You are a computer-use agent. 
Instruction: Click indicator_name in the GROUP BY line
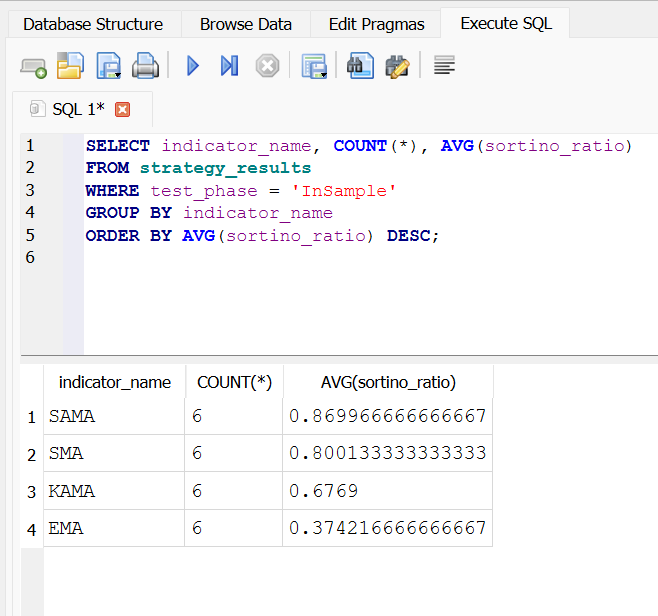pos(258,213)
